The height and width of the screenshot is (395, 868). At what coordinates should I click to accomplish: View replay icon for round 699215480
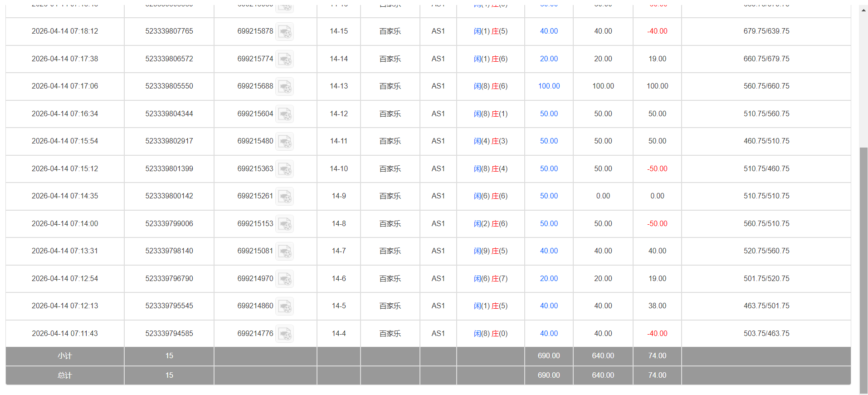click(x=285, y=142)
